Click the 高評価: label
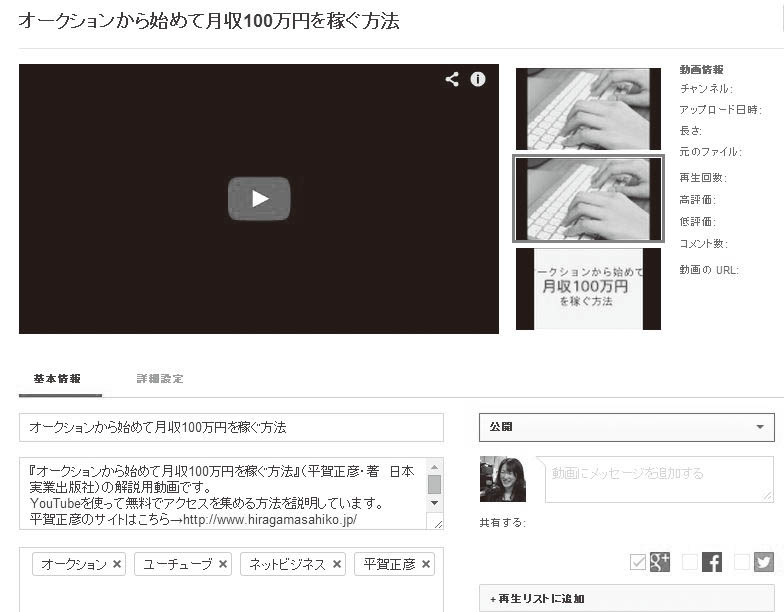This screenshot has height=612, width=784. tap(698, 200)
